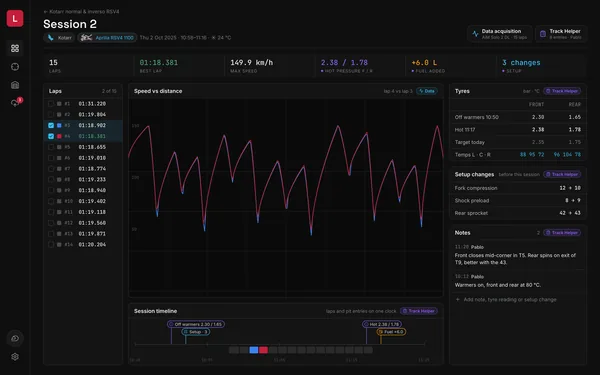
Task: Check lap #1 01:31.220 checkbox
Action: 51,104
